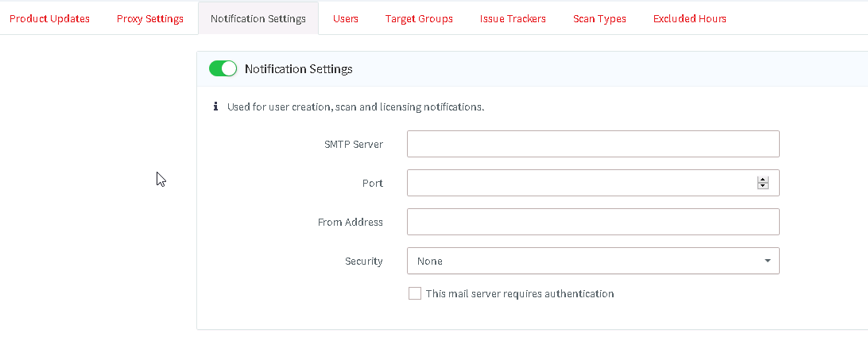Select the Excluded Hours tab
This screenshot has width=868, height=341.
[689, 18]
